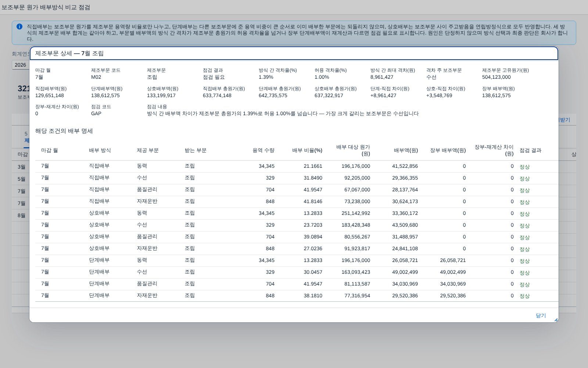The width and height of the screenshot is (588, 368).
Task: Click the 단계배부 총원가 value 642,735,575
Action: [x=273, y=96]
